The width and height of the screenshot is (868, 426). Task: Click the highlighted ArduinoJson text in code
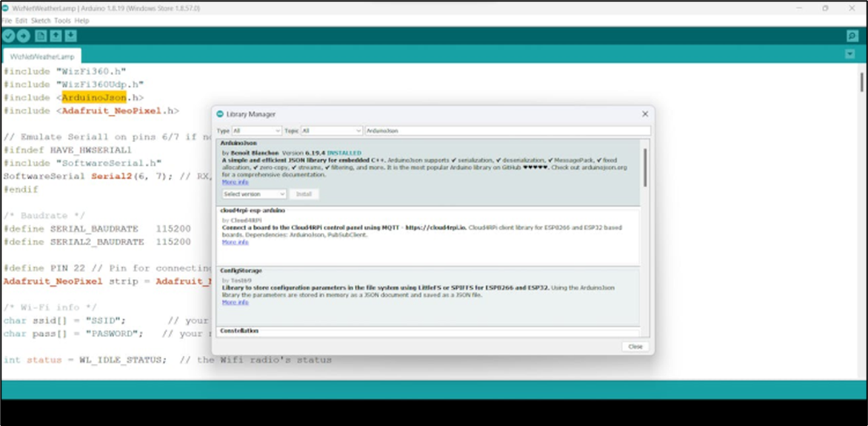click(94, 98)
